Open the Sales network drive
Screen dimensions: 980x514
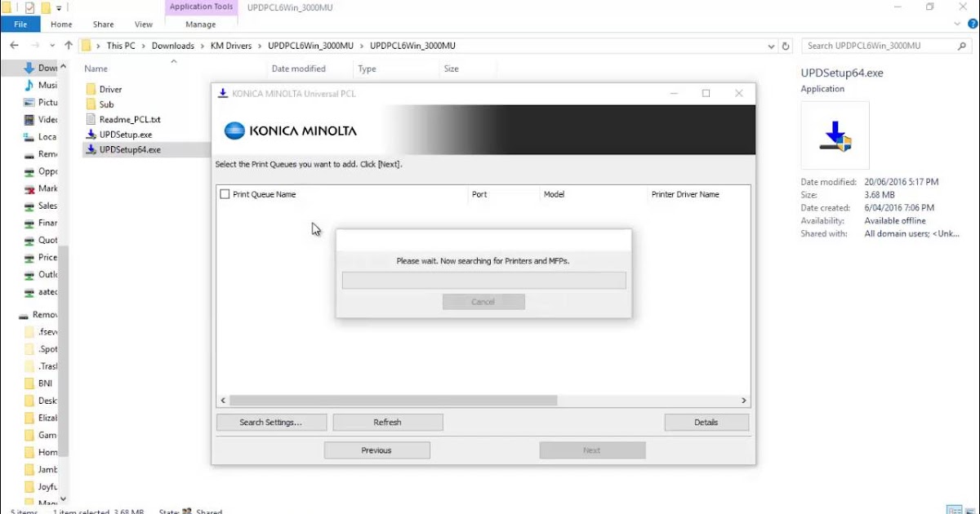(x=40, y=206)
